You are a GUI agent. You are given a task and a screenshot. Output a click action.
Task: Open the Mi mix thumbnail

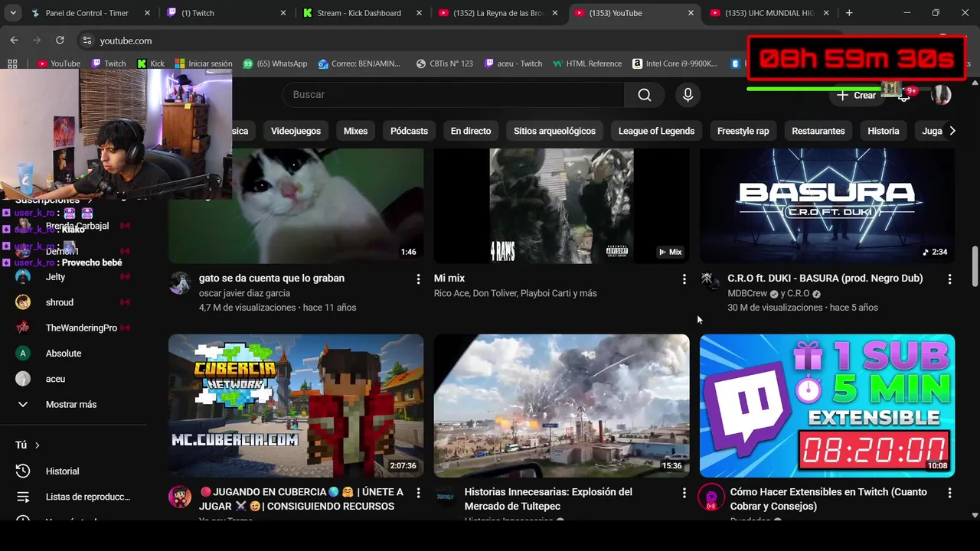(561, 206)
